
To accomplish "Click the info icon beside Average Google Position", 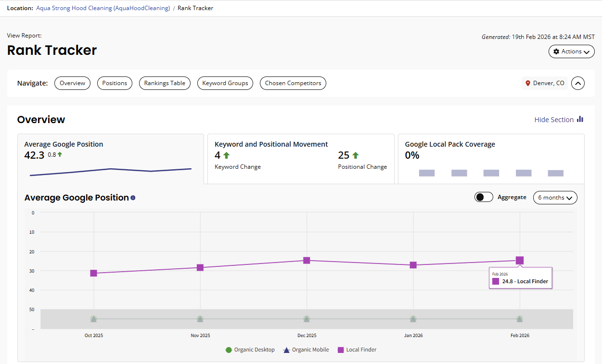I will coord(133,198).
